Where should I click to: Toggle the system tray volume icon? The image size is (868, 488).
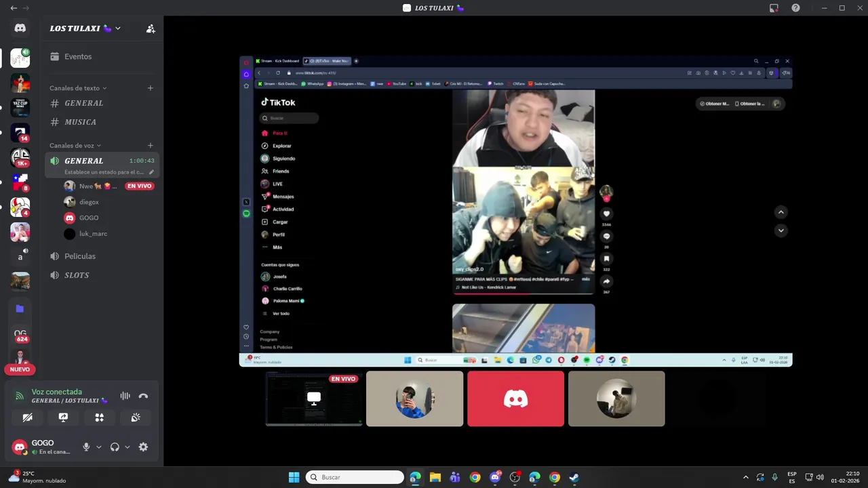pos(820,477)
